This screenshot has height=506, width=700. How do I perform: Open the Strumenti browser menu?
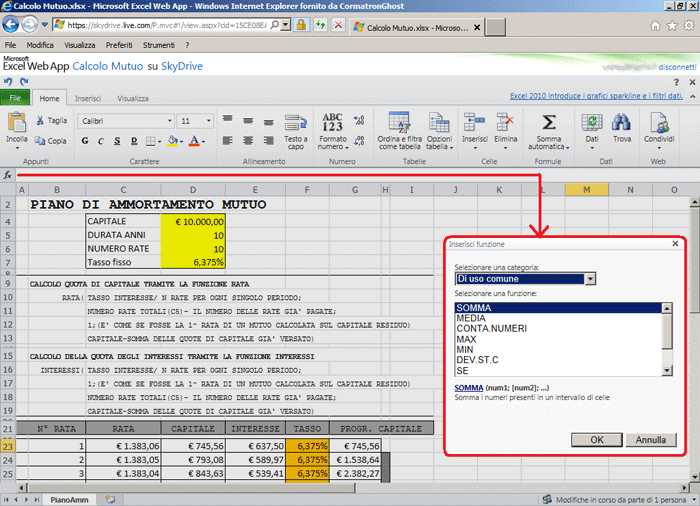click(x=158, y=45)
